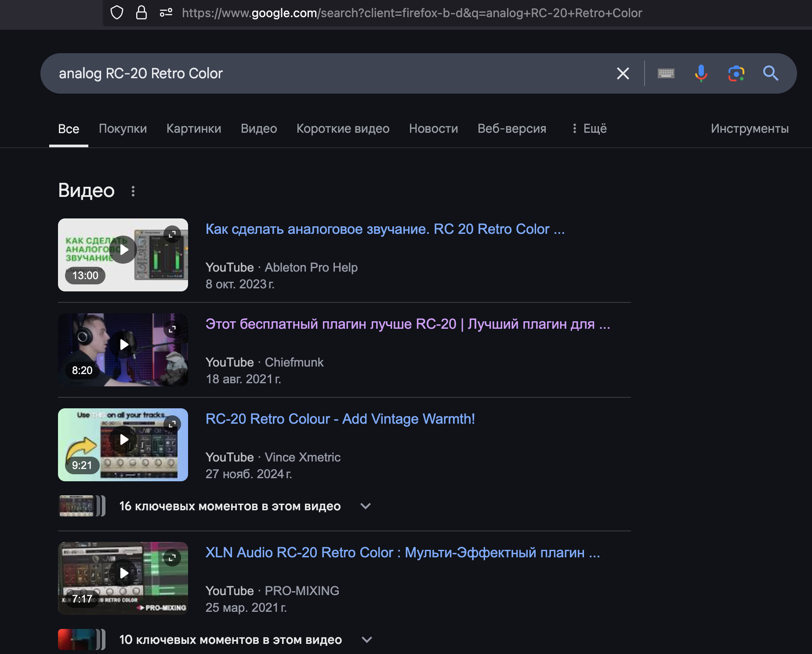Expand preview of Ableton Pro Help video

click(172, 234)
